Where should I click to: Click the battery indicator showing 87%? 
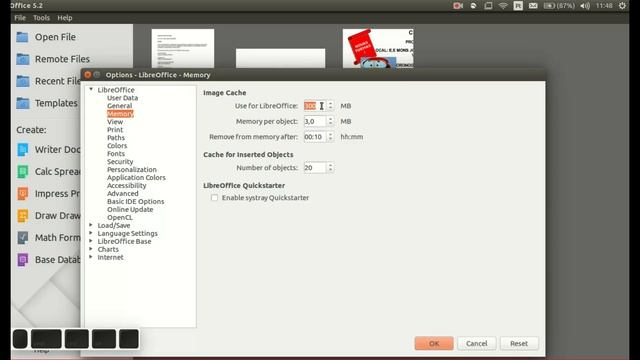click(x=559, y=6)
